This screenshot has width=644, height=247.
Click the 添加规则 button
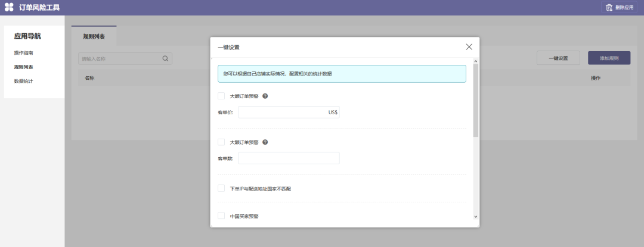[x=608, y=58]
